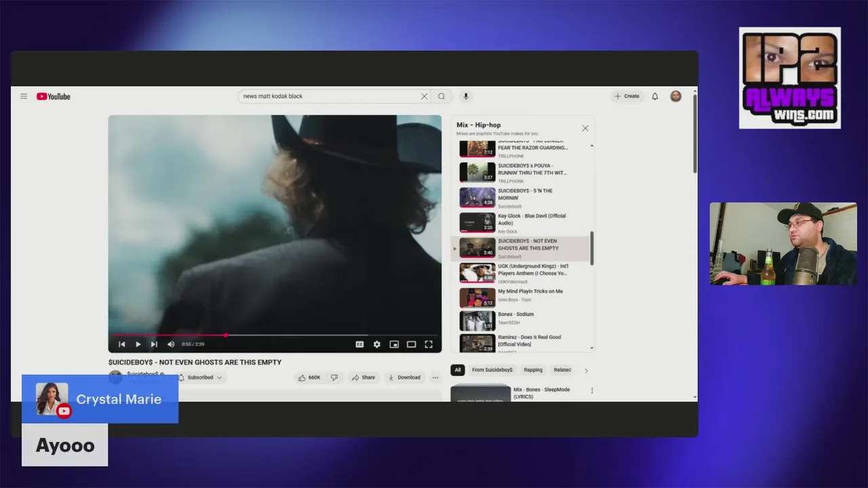Skip to the next video
The width and height of the screenshot is (868, 488).
click(154, 344)
